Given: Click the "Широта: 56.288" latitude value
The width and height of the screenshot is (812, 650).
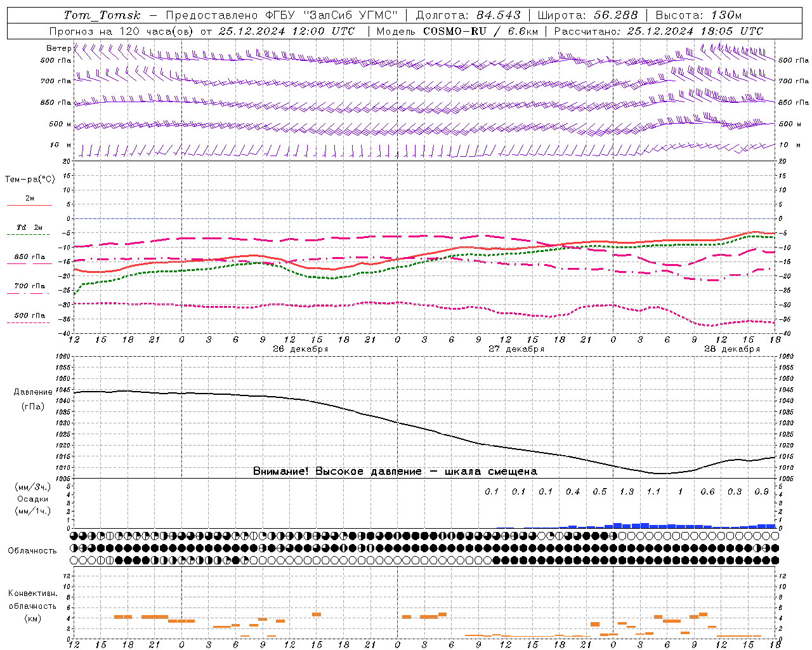Looking at the screenshot, I should (x=587, y=15).
